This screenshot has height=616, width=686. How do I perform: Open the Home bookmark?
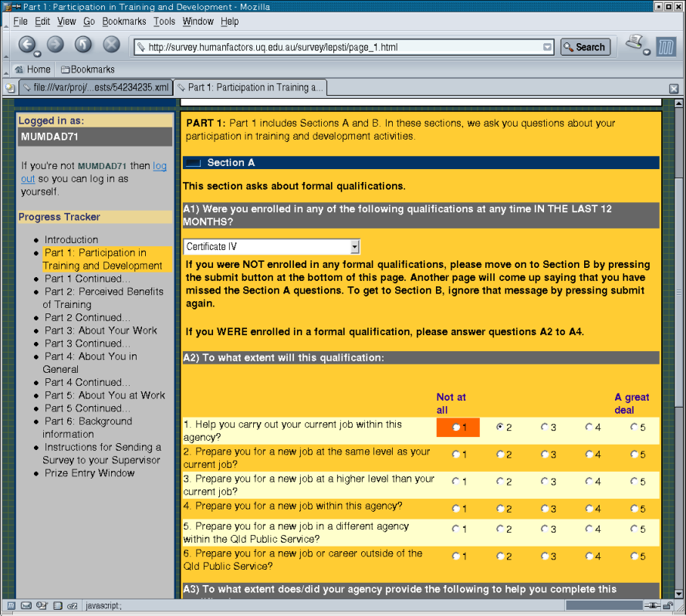click(x=32, y=69)
